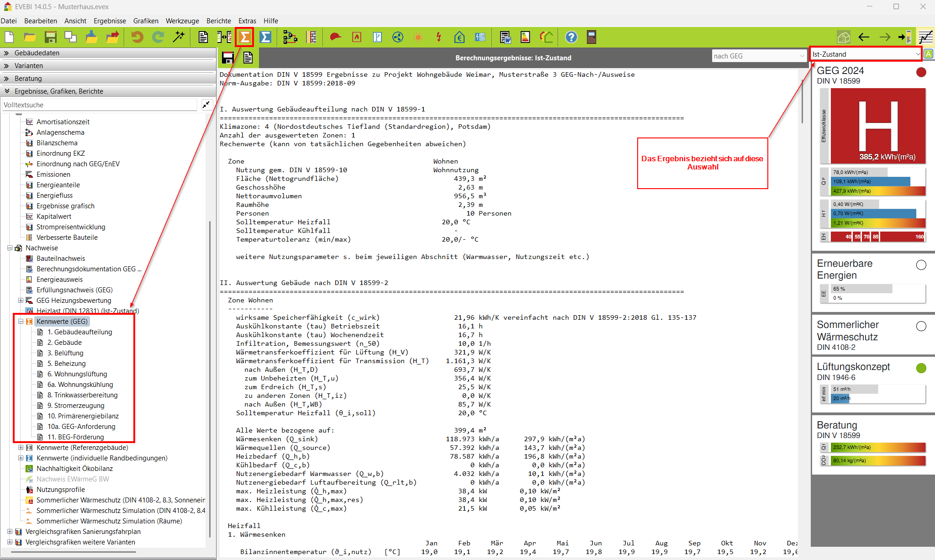Click the blue Sigma results icon

pos(265,37)
